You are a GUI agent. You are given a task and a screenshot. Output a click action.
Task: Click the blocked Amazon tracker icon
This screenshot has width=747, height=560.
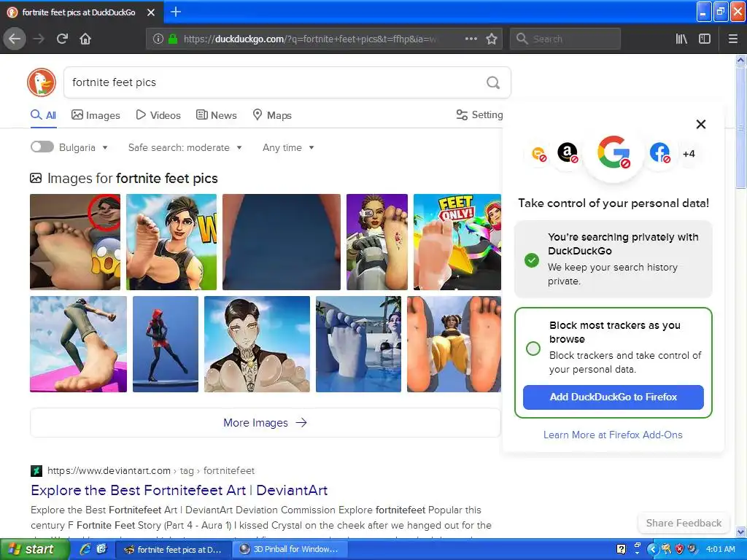568,153
